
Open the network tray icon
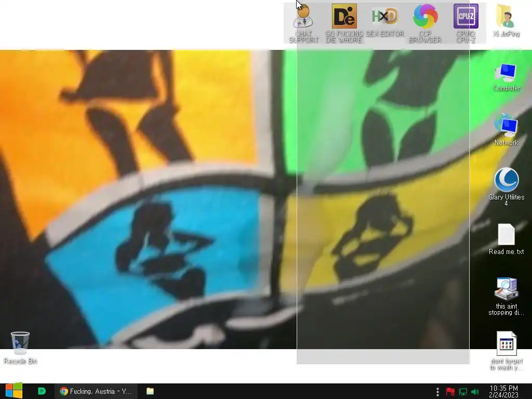(463, 392)
